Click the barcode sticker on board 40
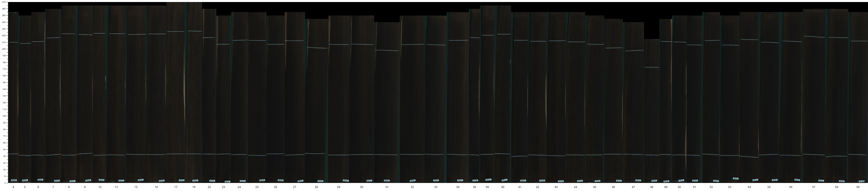The height and width of the screenshot is (191, 868). [x=504, y=180]
